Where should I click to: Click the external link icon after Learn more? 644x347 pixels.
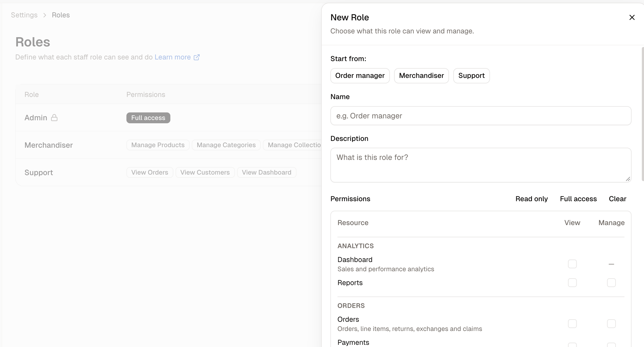click(x=197, y=57)
